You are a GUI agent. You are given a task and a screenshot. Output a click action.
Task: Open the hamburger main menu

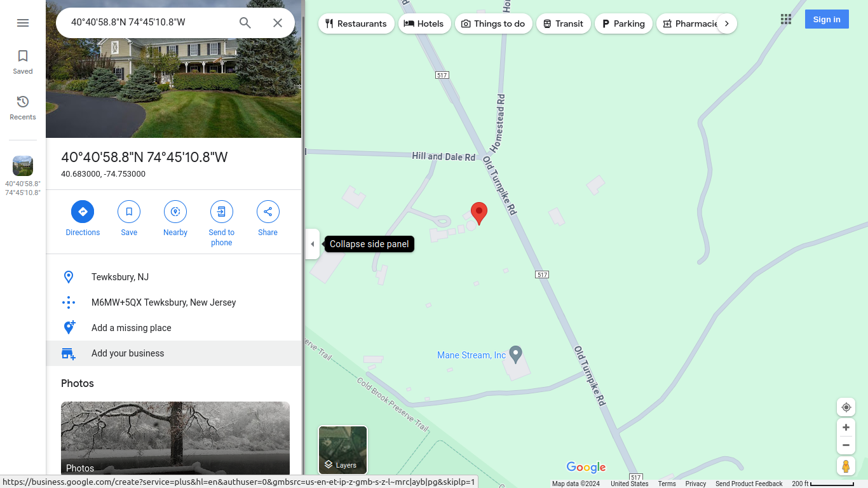(23, 23)
